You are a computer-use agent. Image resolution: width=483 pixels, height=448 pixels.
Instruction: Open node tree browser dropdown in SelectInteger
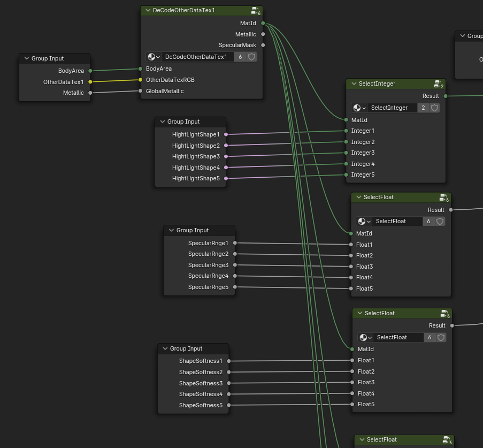click(x=359, y=108)
